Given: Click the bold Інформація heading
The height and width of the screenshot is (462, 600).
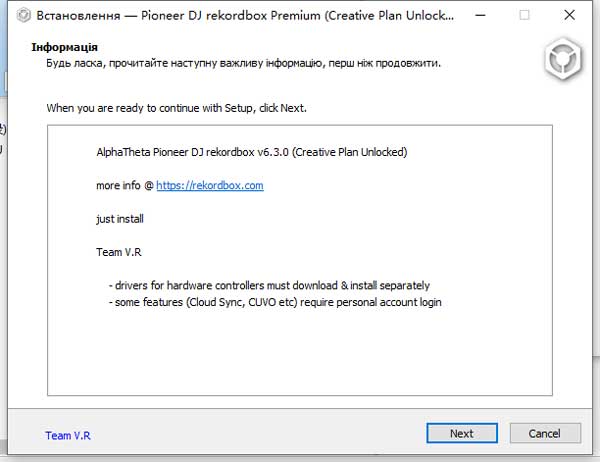Looking at the screenshot, I should coord(65,47).
